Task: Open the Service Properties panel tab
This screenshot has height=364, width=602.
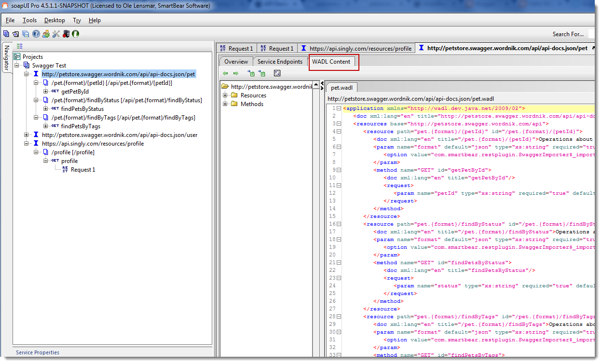Action: (x=38, y=352)
